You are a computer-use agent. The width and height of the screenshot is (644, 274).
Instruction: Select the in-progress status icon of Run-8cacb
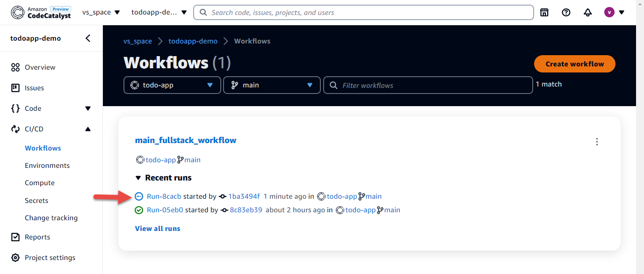139,196
